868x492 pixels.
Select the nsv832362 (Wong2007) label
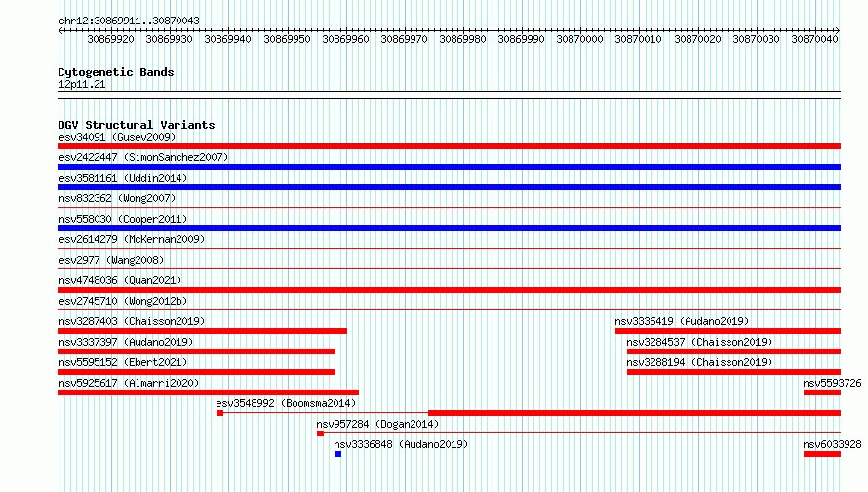(117, 198)
